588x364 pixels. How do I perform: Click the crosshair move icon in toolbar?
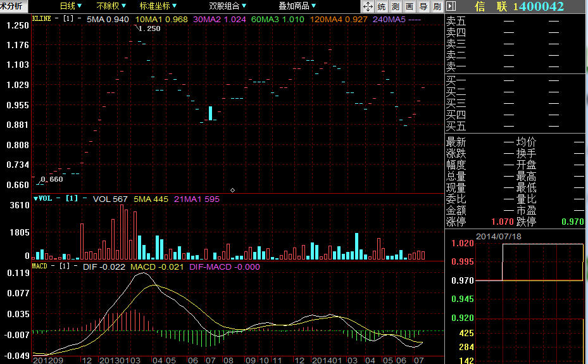pyautogui.click(x=368, y=6)
